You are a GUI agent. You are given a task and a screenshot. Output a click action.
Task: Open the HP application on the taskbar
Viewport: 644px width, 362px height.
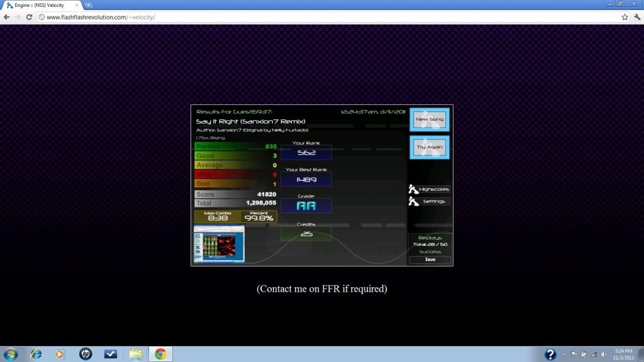pyautogui.click(x=86, y=354)
